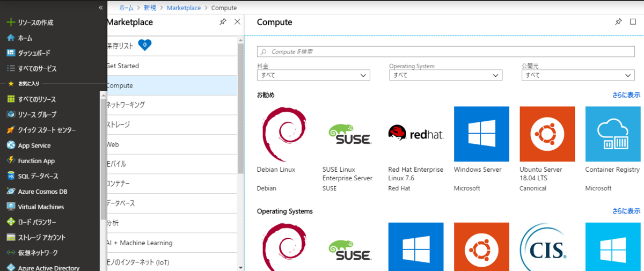
Task: Open SUSE Linux Enterprise Server tile under お勧め
Action: click(349, 149)
